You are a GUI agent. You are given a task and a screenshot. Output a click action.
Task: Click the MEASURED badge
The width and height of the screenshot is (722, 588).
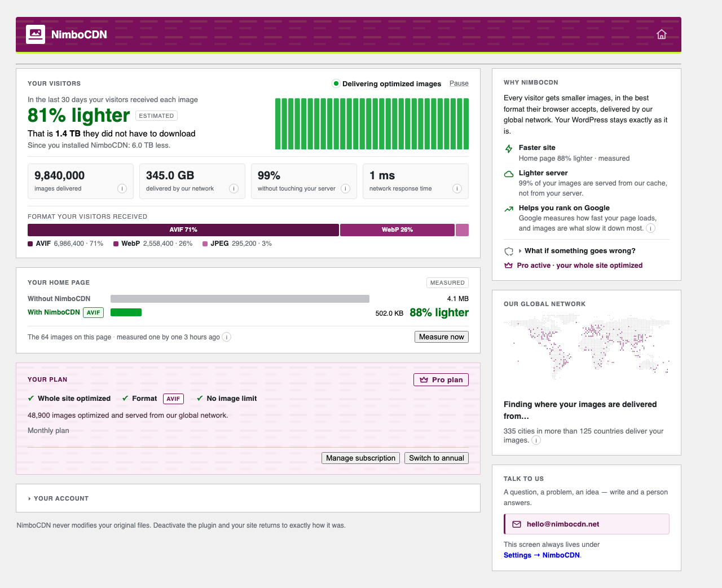(447, 283)
